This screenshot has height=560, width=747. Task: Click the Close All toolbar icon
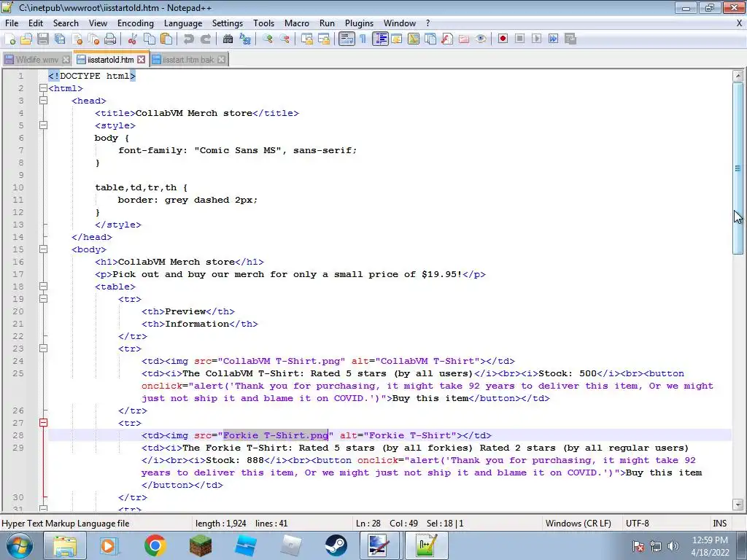tap(94, 39)
